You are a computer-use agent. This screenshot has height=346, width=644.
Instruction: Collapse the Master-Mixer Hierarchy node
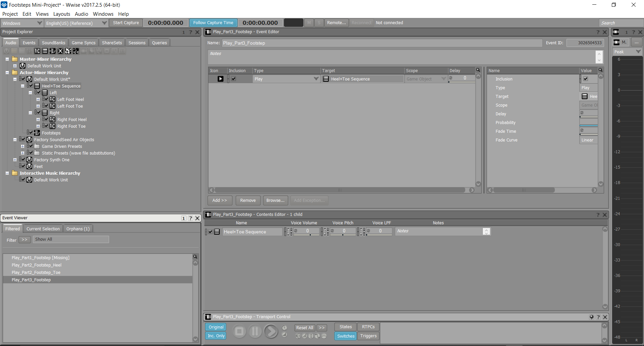coord(7,59)
